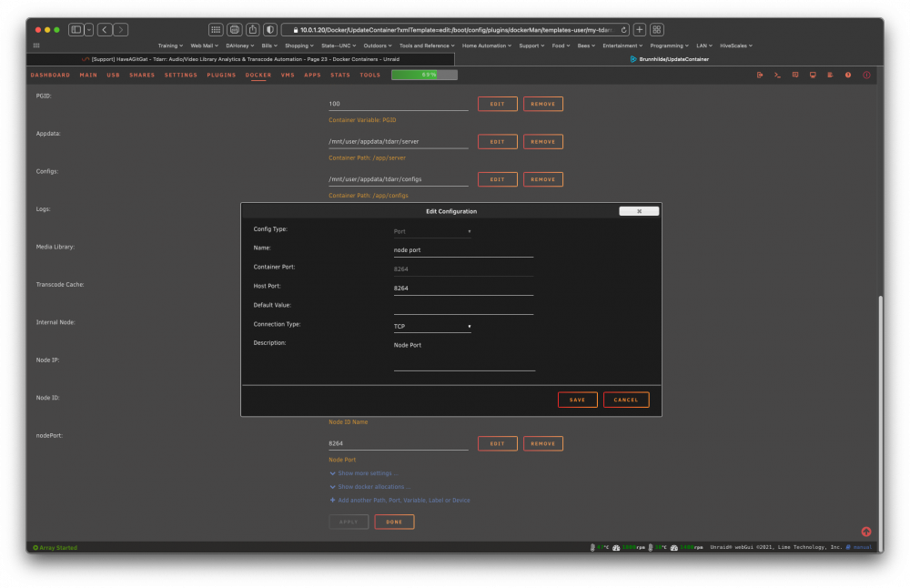Screen dimensions: 910x588
Task: Open the Tools and Reference bookmarks folder
Action: (427, 46)
